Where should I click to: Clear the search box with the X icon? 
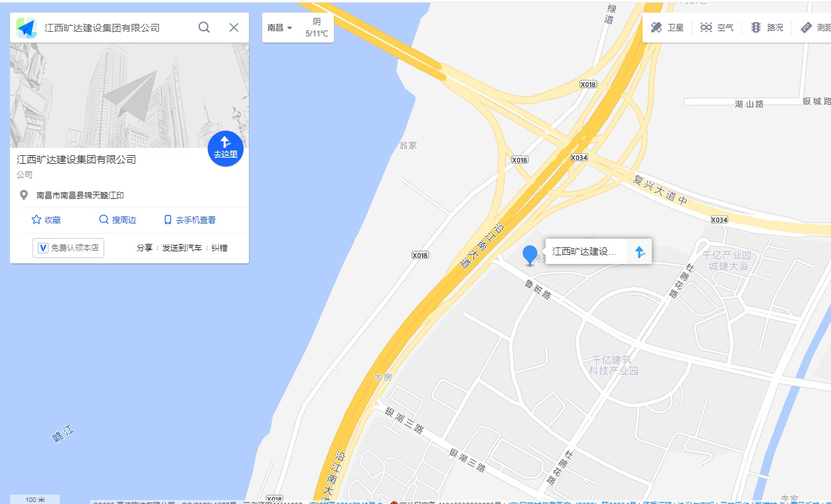click(234, 27)
